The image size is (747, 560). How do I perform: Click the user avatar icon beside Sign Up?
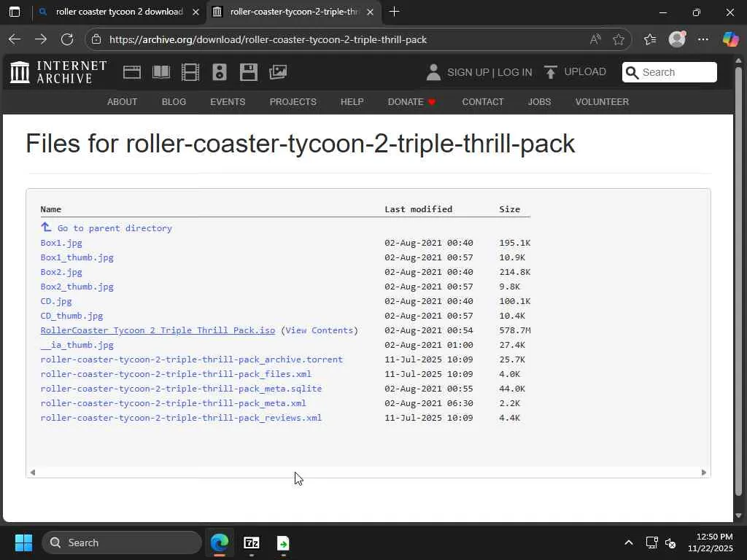click(x=433, y=72)
